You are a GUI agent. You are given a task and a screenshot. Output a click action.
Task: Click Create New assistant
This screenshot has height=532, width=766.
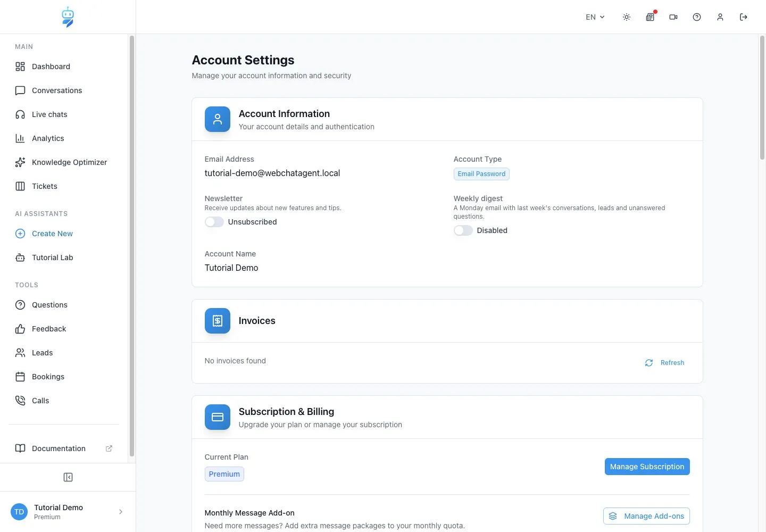(x=64, y=234)
